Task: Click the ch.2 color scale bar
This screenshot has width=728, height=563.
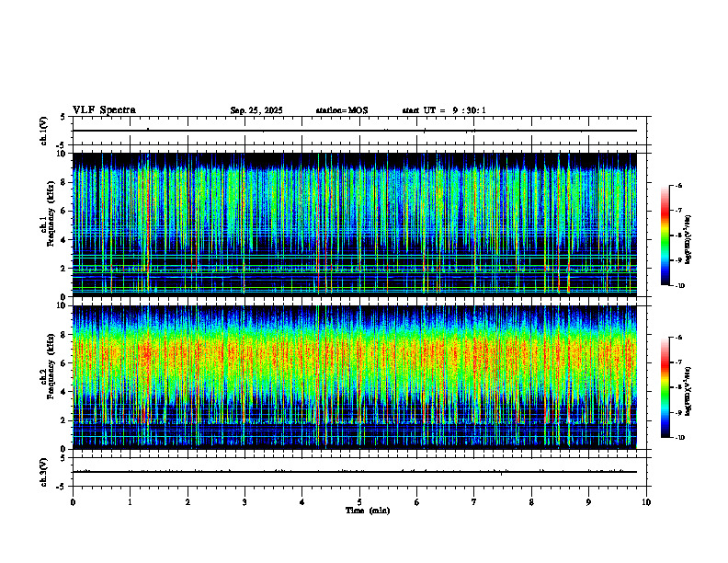Action: tap(665, 387)
